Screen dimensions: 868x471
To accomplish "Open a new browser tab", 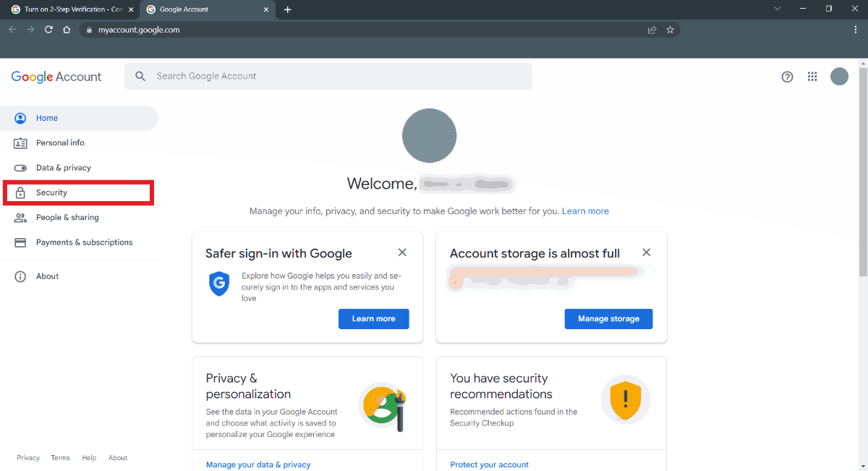I will coord(288,9).
